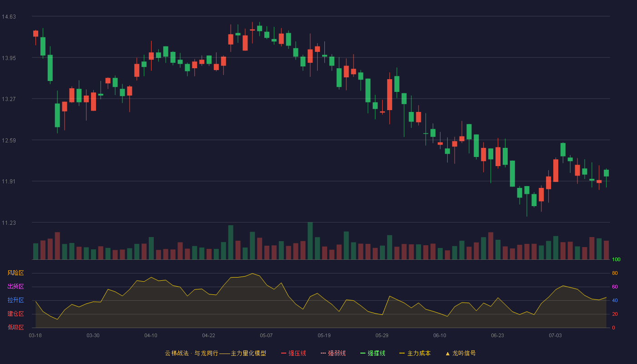
Task: Toggle the 强撑线 legend series
Action: click(x=373, y=353)
